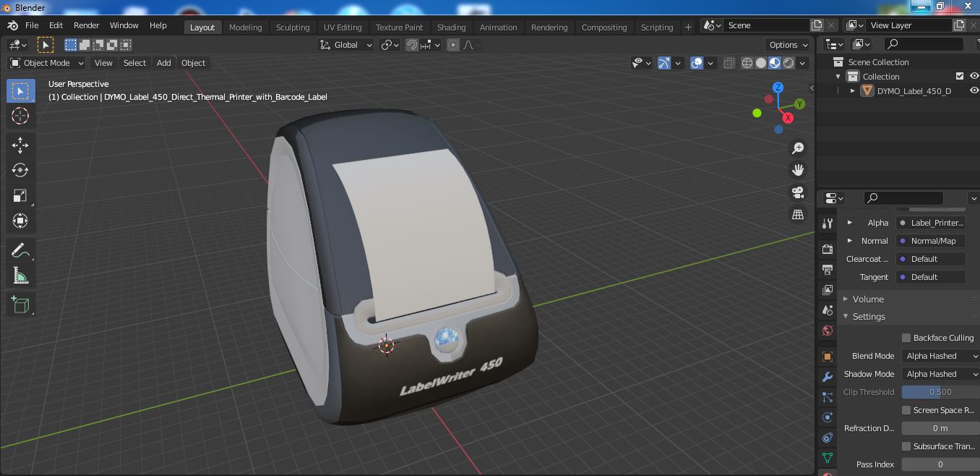Activate the 3D Cursor tool

click(20, 116)
